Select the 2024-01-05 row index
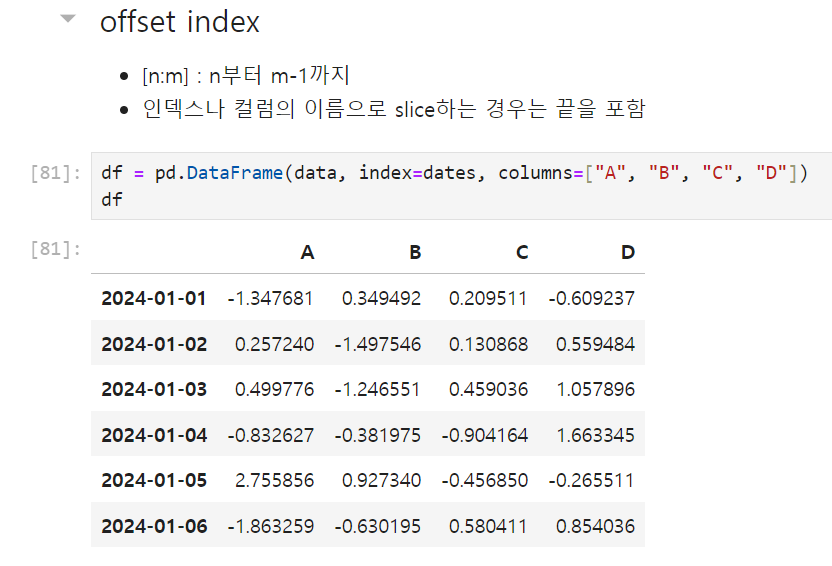Viewport: 832px width, 566px height. [x=154, y=481]
